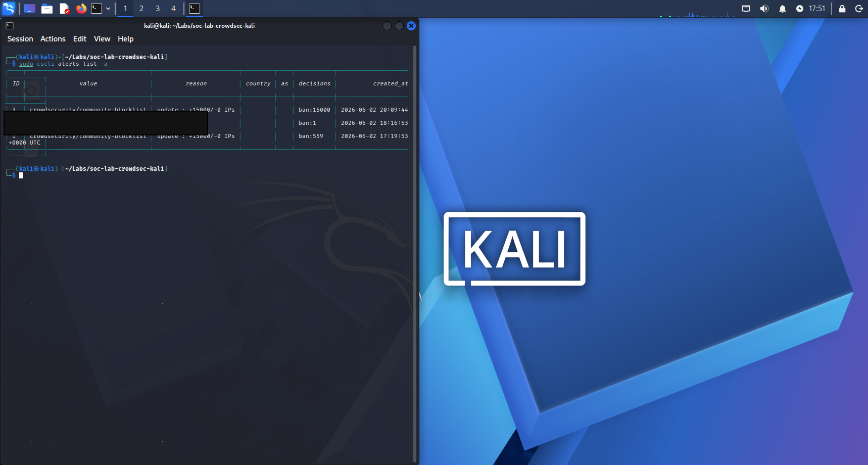Select the terminal window in the taskbar
Viewport: 868px width, 465px height.
pyautogui.click(x=195, y=9)
